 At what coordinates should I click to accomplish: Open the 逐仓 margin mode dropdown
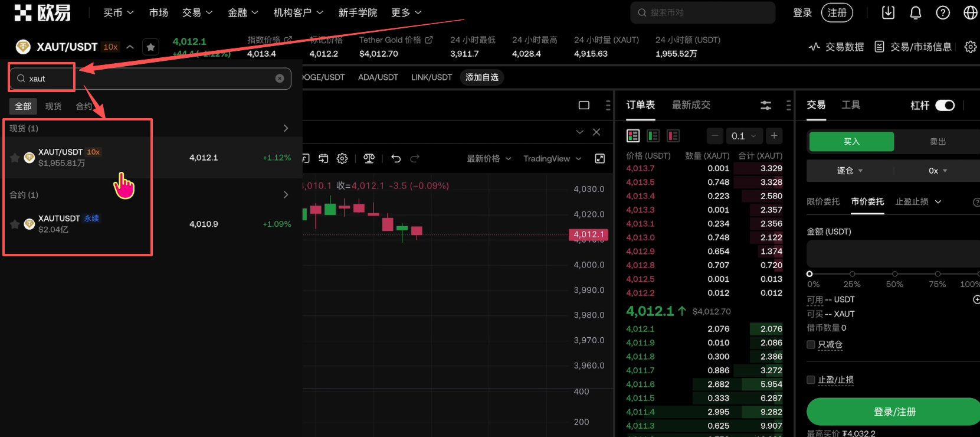[850, 171]
